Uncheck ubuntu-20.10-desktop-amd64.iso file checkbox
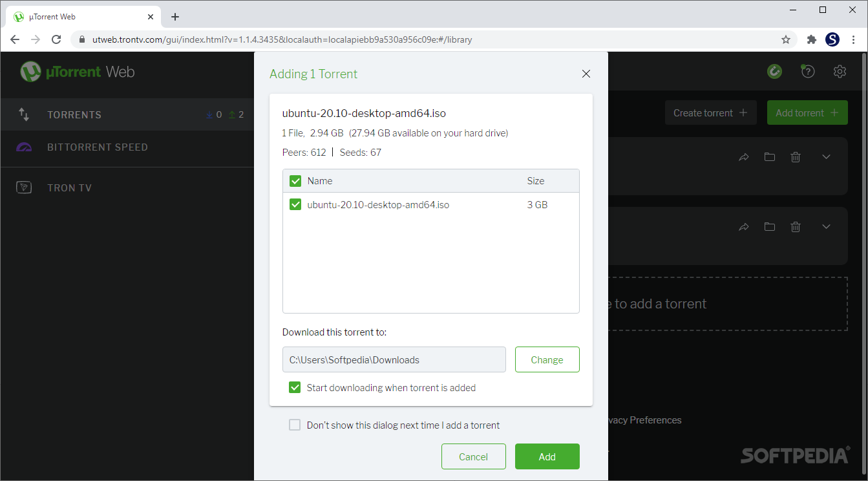This screenshot has height=481, width=868. [295, 205]
